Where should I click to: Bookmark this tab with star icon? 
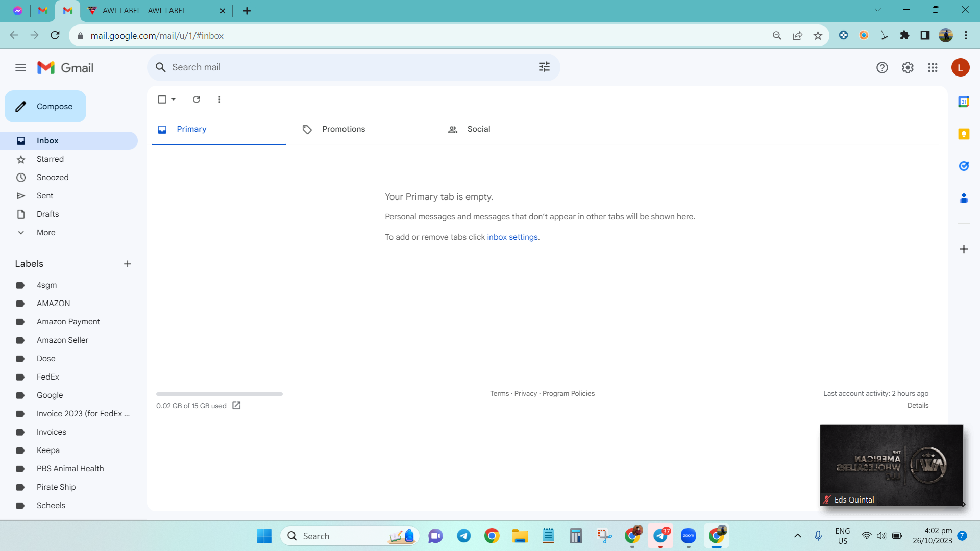818,36
